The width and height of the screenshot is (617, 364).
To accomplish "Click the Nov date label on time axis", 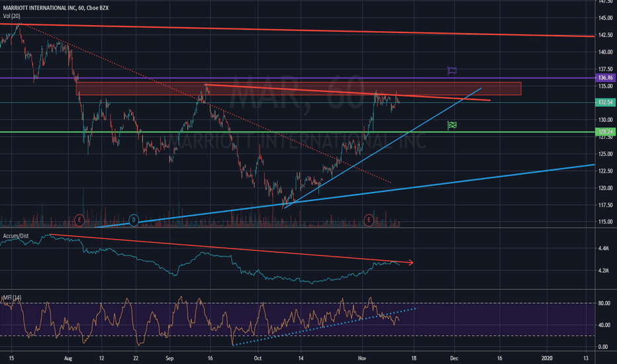I will click(362, 358).
